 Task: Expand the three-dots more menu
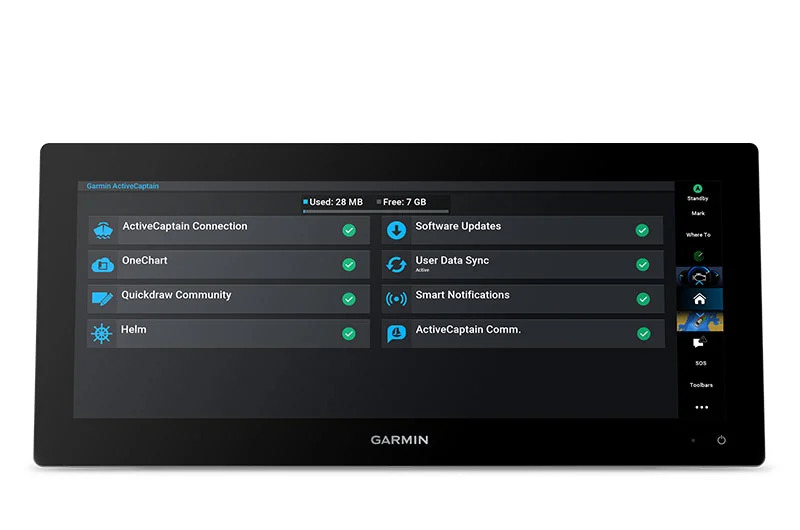coord(701,407)
